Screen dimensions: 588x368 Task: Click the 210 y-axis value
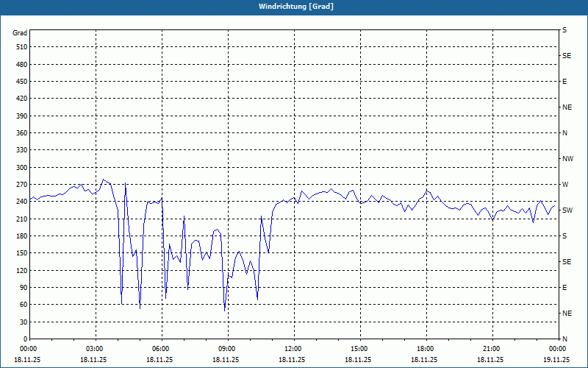click(21, 219)
